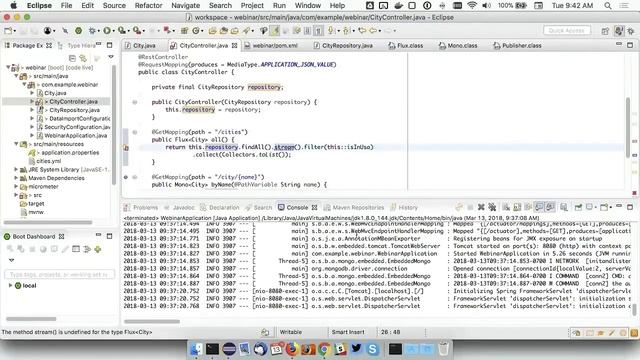Viewport: 640px width, 360px height.
Task: Close the CityController.java editor tab
Action: point(234,45)
